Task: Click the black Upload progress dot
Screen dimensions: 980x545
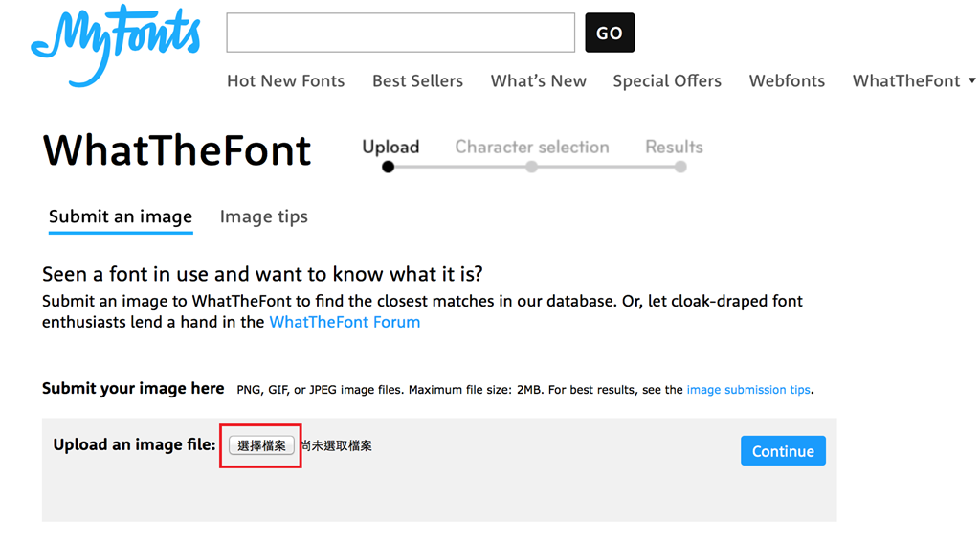Action: pos(389,167)
